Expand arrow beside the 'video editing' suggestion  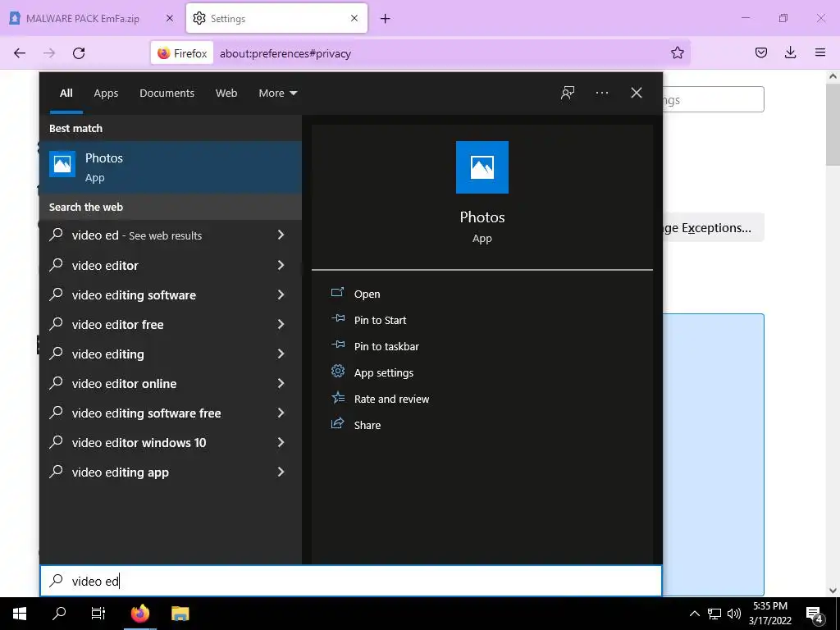[281, 353]
